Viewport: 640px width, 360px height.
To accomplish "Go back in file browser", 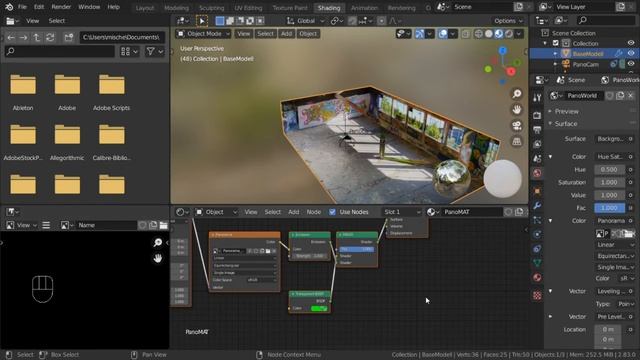I will (x=11, y=38).
